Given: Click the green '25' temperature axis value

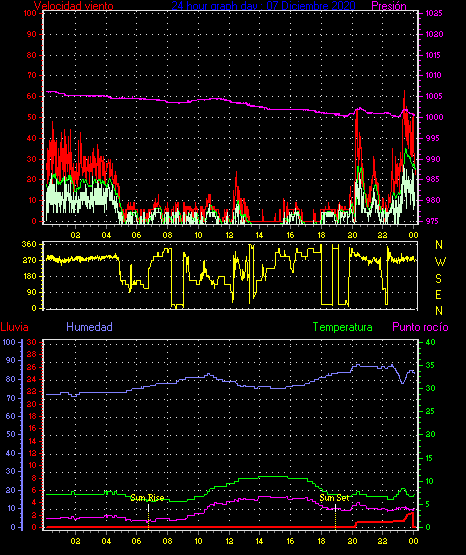Looking at the screenshot, I should tap(430, 411).
